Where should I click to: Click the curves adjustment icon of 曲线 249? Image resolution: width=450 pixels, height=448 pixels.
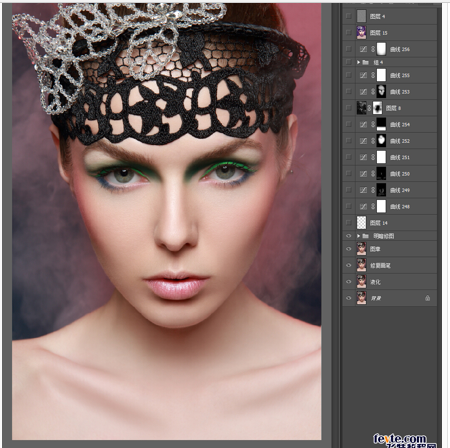[x=363, y=190]
